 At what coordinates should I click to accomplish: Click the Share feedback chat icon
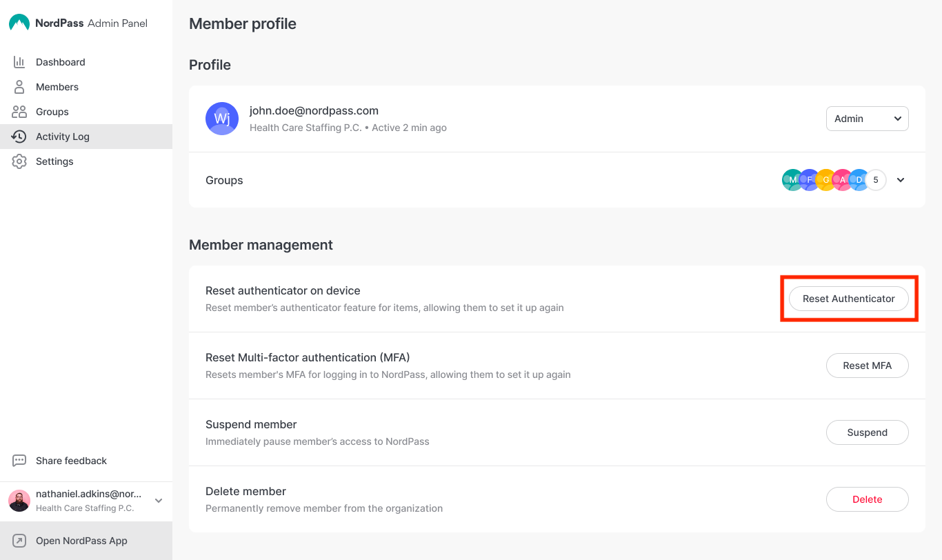coord(19,461)
